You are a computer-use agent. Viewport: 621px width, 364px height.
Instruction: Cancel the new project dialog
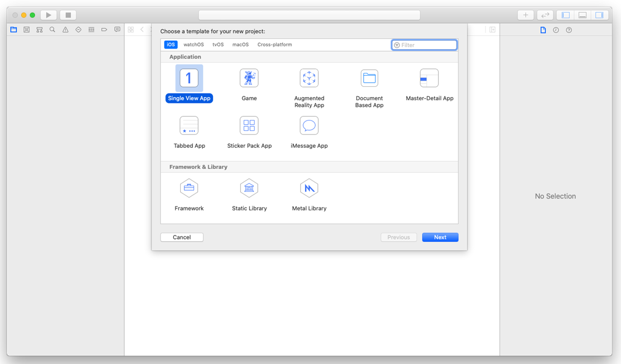(x=182, y=237)
